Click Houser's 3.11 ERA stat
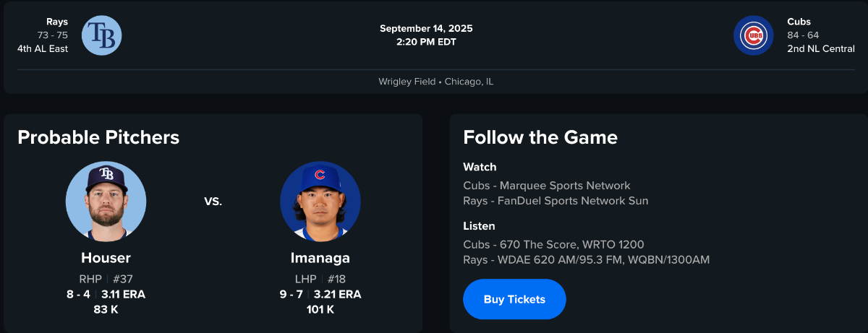 [x=123, y=294]
